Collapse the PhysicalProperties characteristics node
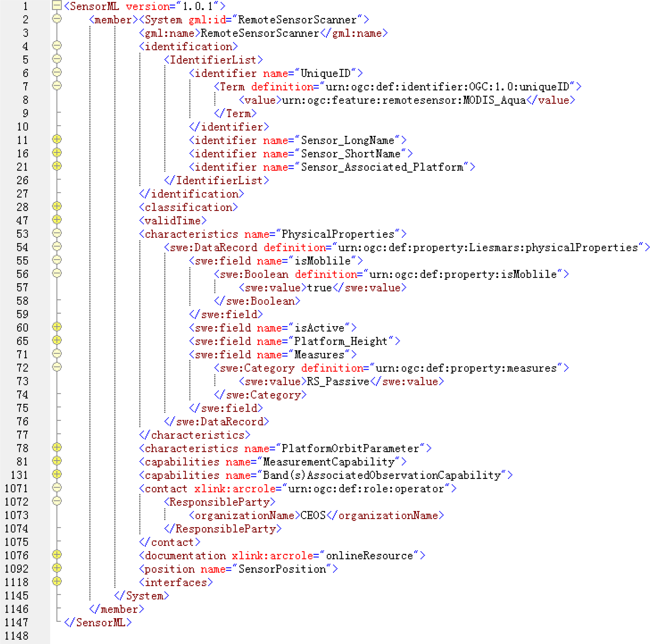Viewport: 650px width, 644px height. point(57,233)
